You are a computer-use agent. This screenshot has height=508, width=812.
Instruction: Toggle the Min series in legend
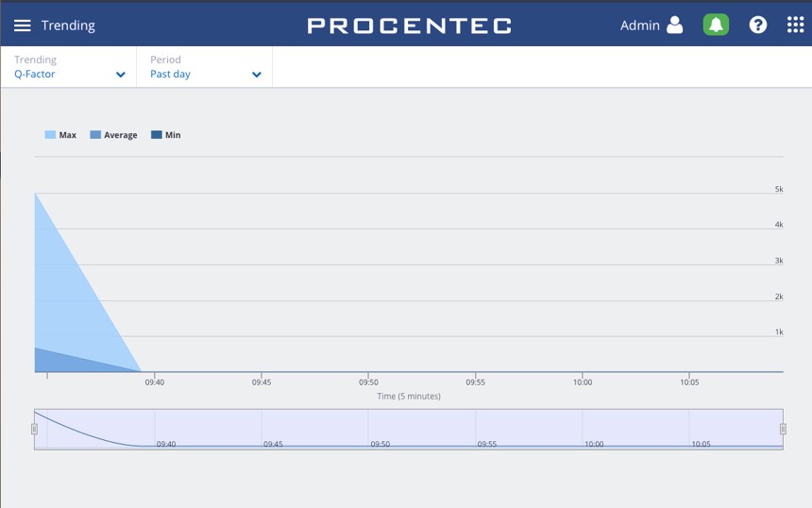166,135
